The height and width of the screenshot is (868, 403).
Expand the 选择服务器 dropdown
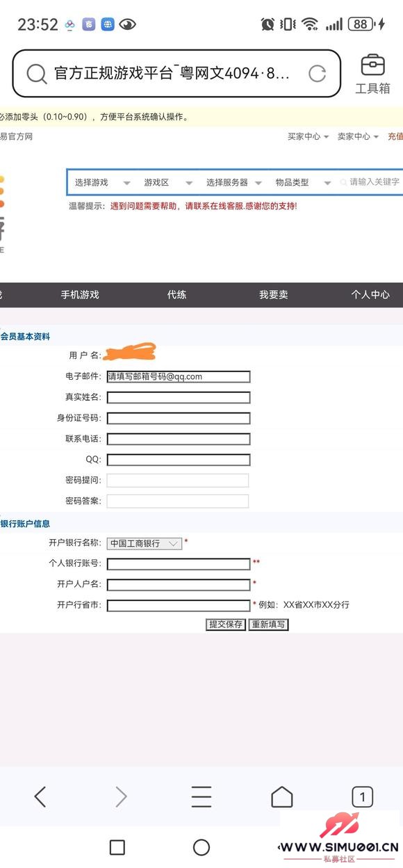pos(233,182)
